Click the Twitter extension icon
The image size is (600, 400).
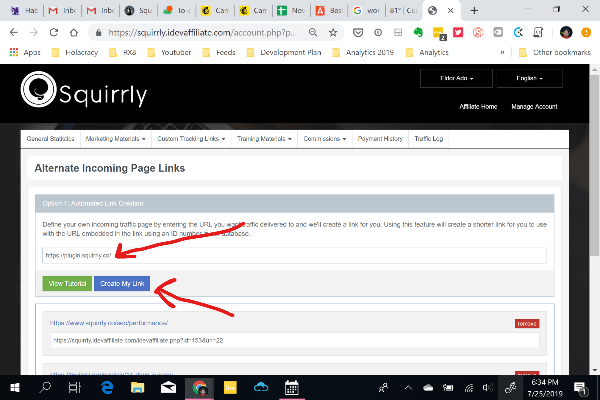click(x=458, y=33)
